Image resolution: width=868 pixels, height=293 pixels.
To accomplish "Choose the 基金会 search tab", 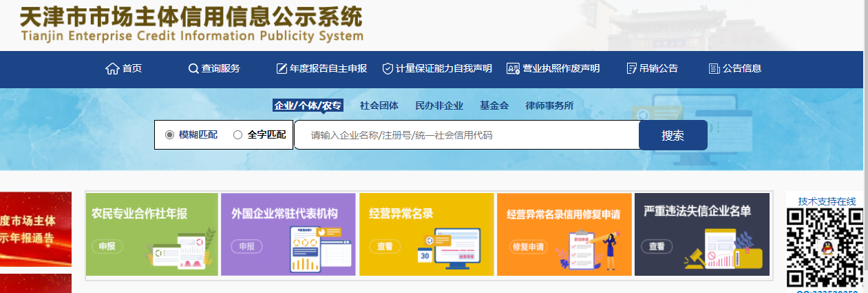I will 494,105.
